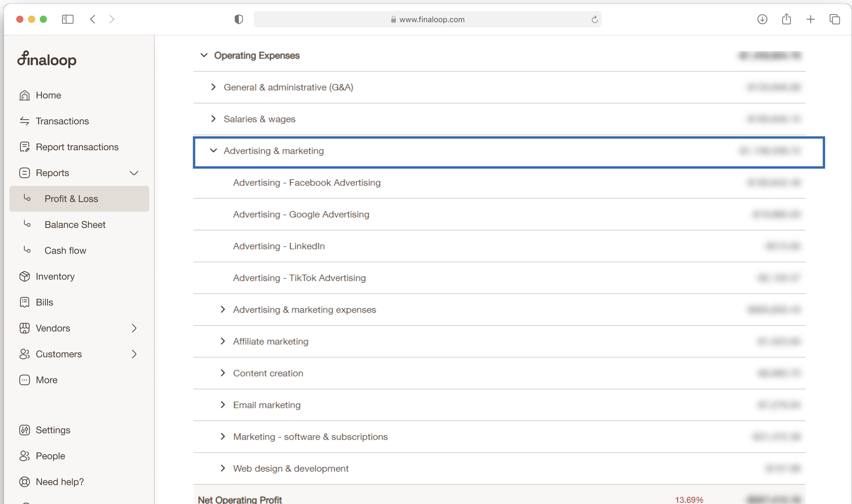Expand Content creation row
The width and height of the screenshot is (852, 504).
click(x=223, y=373)
